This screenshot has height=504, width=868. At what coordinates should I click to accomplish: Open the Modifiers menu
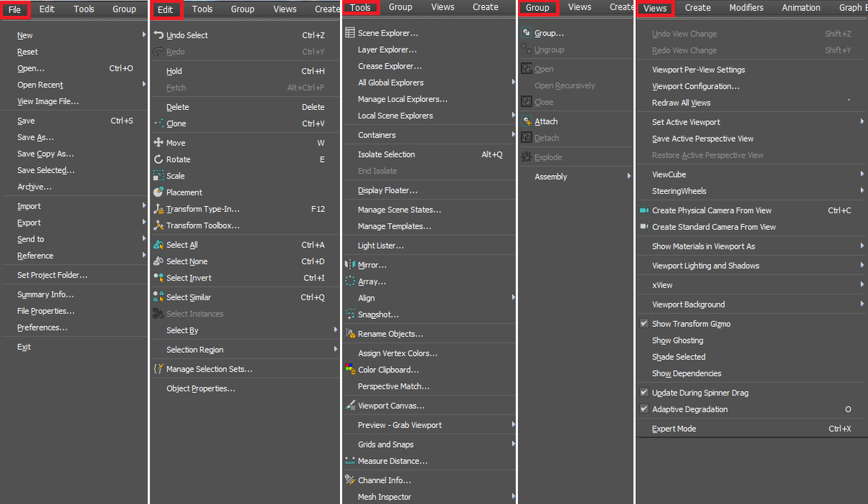point(746,8)
